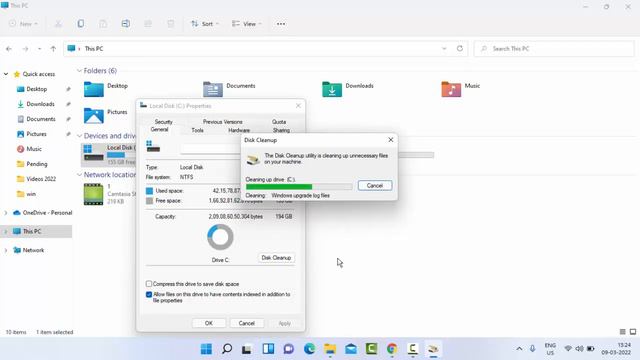
Task: Go forward with the Forward arrow
Action: [25, 49]
